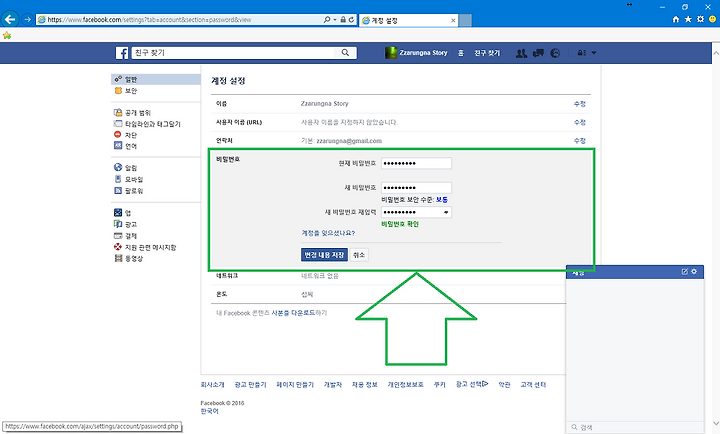This screenshot has height=434, width=720.
Task: Open browser Tools gear icon
Action: point(700,19)
